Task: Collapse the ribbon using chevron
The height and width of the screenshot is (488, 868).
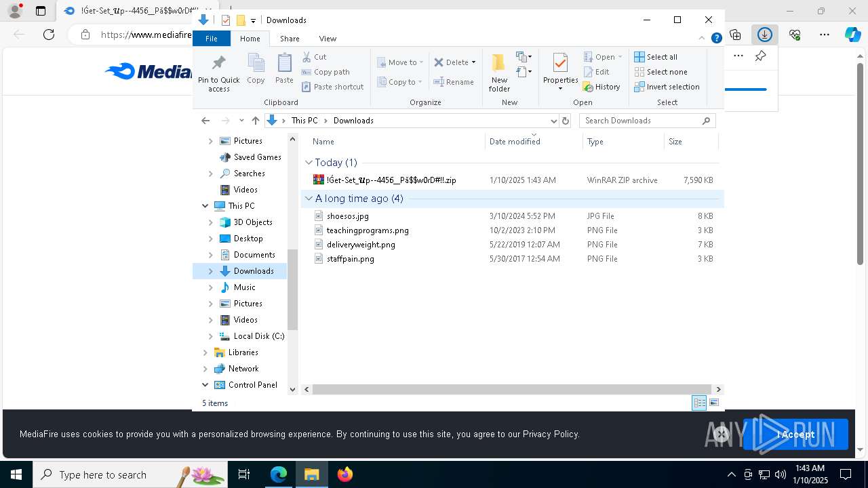Action: click(x=702, y=38)
